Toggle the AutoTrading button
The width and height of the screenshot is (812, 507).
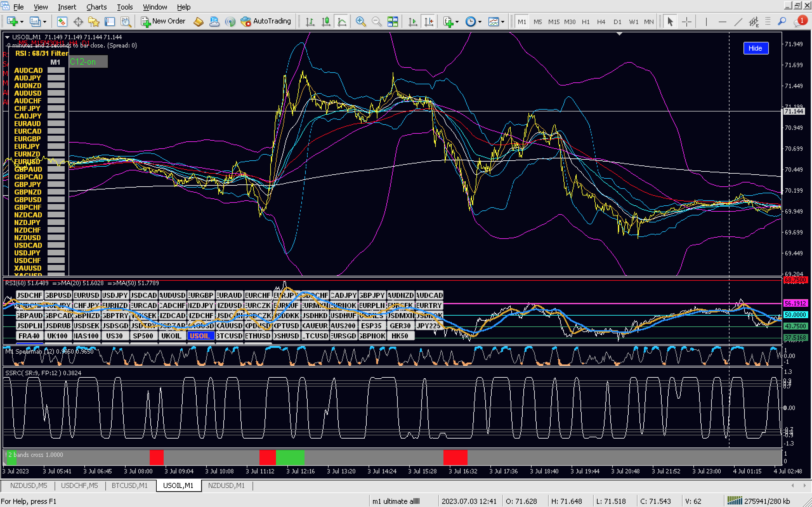click(x=266, y=21)
